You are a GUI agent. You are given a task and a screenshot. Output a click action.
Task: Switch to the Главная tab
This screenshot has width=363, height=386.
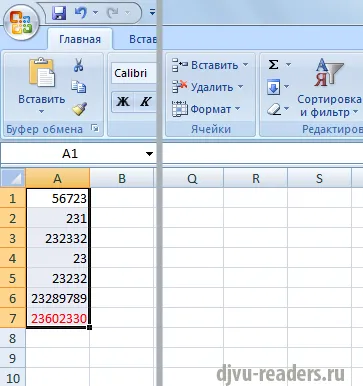pos(80,39)
